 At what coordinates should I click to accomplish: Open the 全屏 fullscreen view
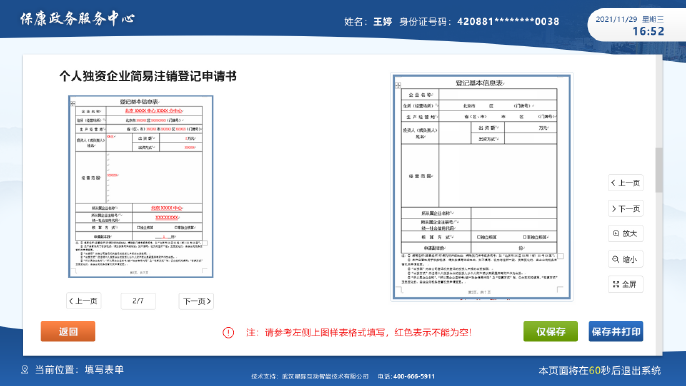[626, 284]
